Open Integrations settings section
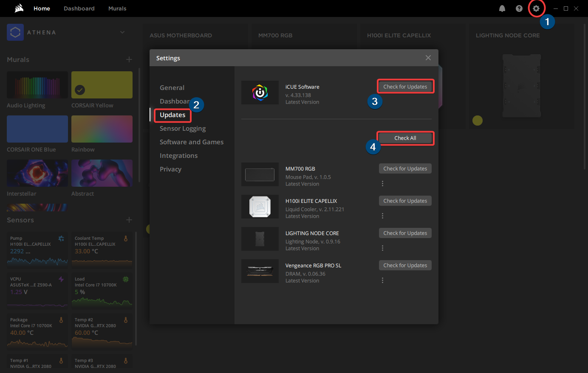 pyautogui.click(x=178, y=156)
